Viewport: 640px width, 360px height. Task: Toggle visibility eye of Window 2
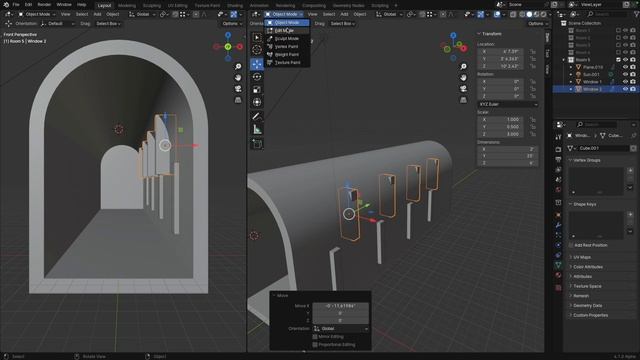click(x=625, y=89)
